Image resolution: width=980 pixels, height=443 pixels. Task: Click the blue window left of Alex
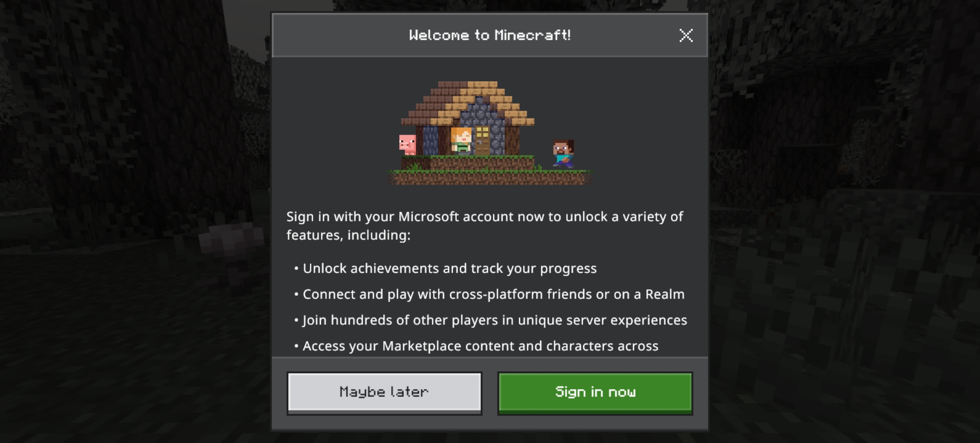[430, 140]
